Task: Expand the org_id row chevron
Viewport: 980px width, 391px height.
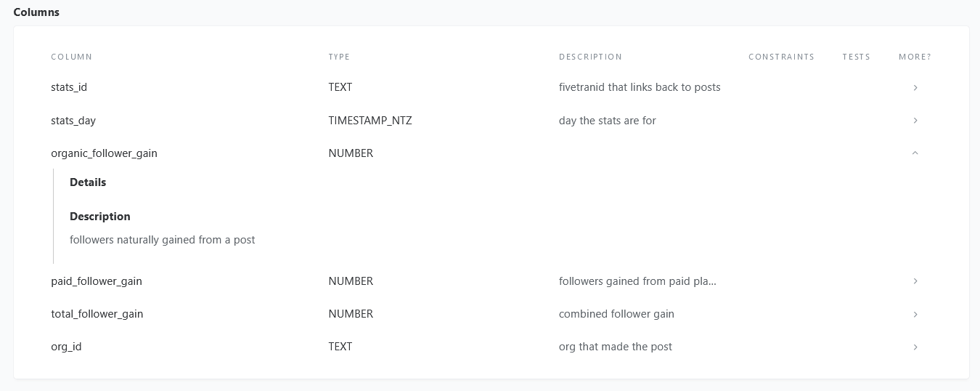Action: 915,347
